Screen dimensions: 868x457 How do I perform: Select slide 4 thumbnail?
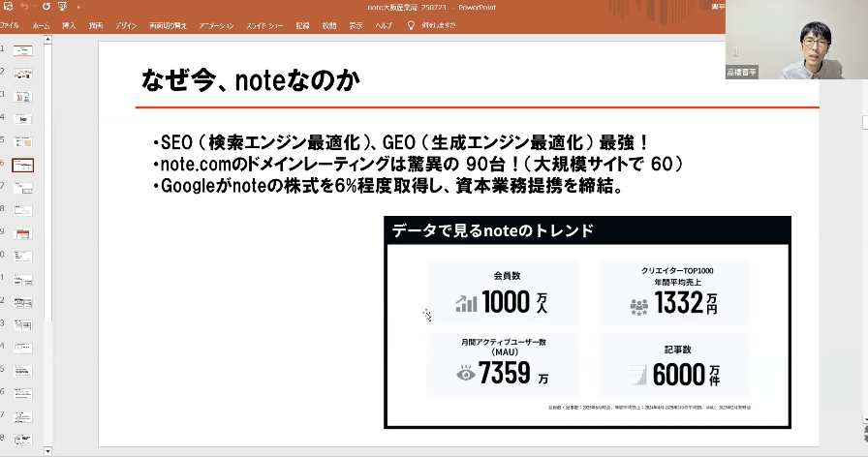pos(22,119)
